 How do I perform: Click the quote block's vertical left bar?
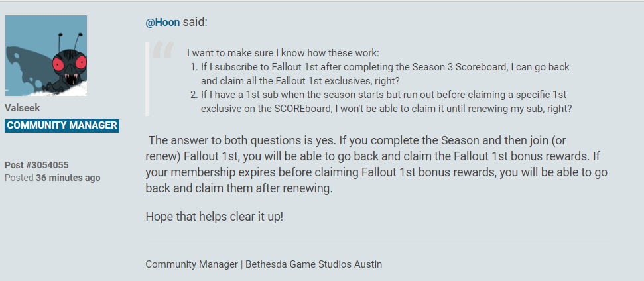point(147,79)
